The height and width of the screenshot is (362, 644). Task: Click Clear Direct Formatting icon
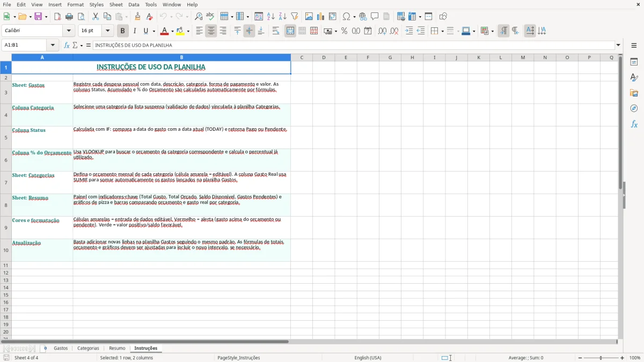150,17
